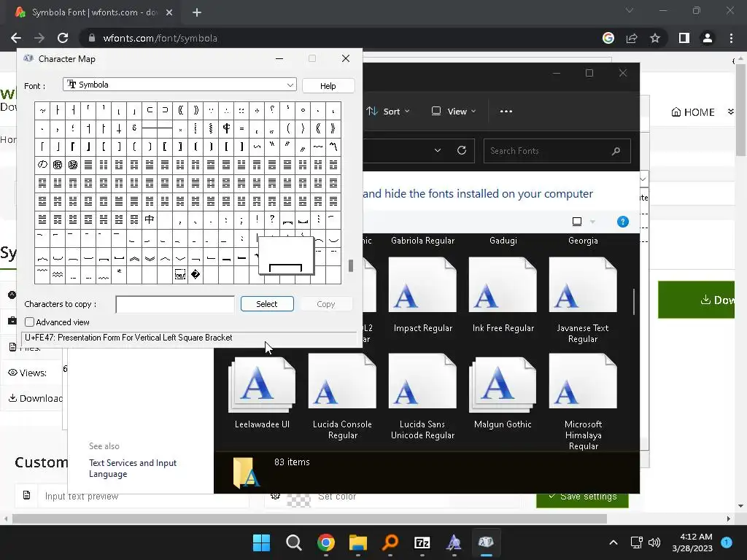The height and width of the screenshot is (560, 747).
Task: Expand address bar history dropdown in Fonts window
Action: pyautogui.click(x=438, y=150)
